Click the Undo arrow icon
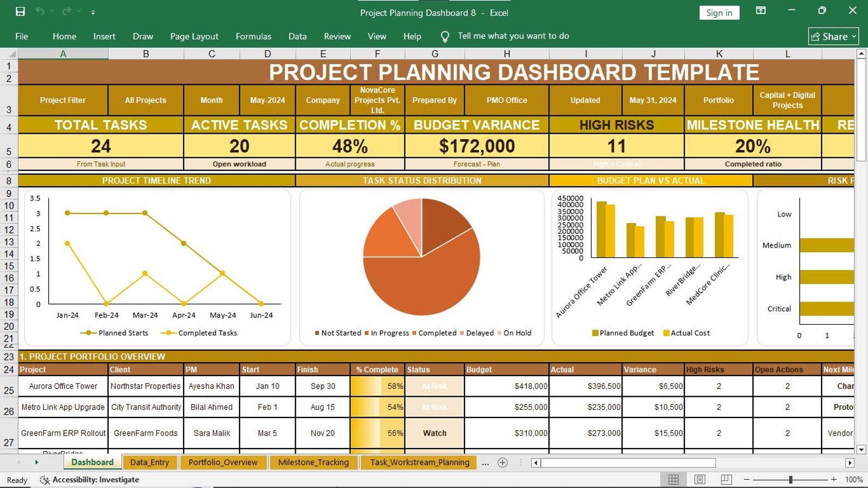 click(x=40, y=11)
